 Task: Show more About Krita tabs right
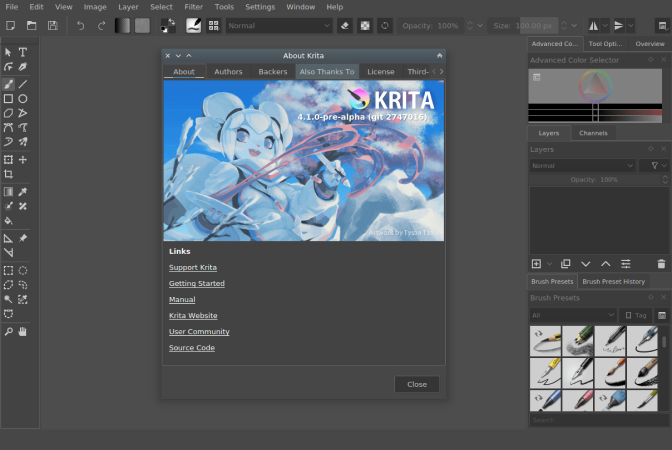[441, 72]
